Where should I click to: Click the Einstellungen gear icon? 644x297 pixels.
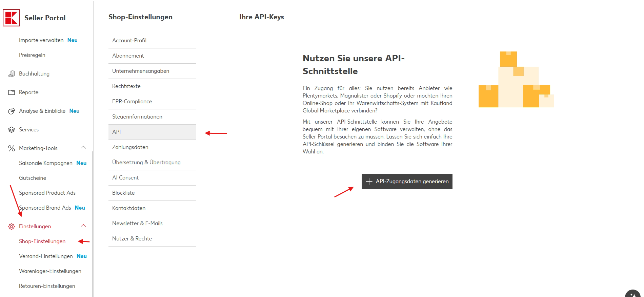(12, 227)
